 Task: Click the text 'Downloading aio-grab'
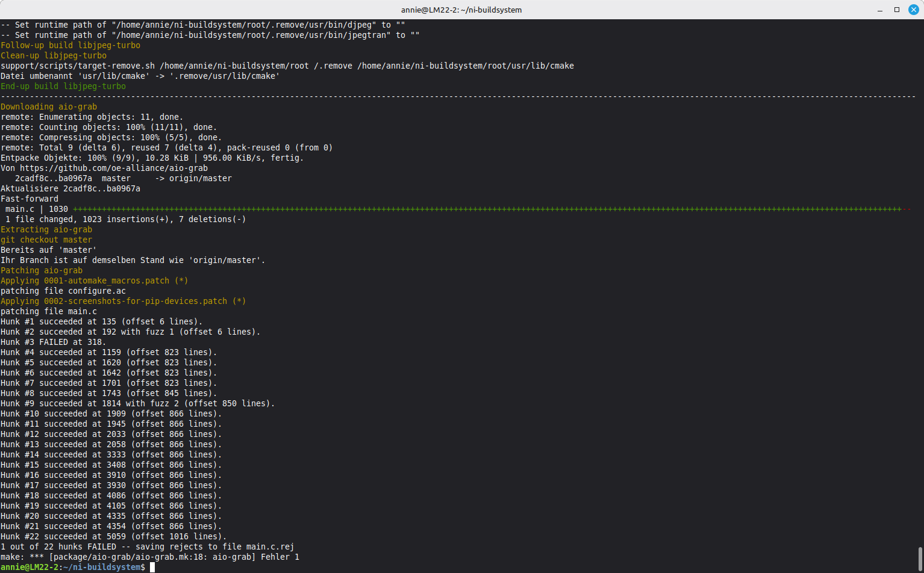point(49,107)
